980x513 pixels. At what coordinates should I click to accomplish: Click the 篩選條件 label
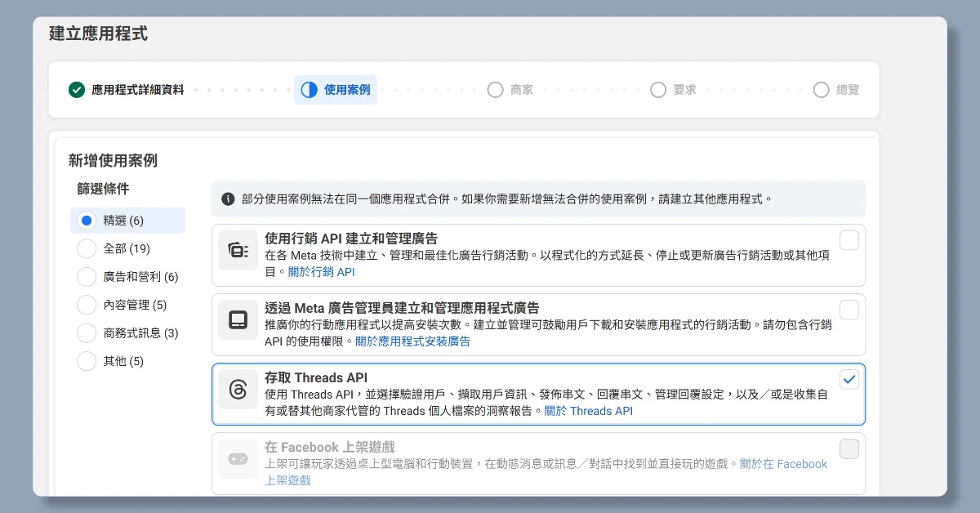point(103,189)
